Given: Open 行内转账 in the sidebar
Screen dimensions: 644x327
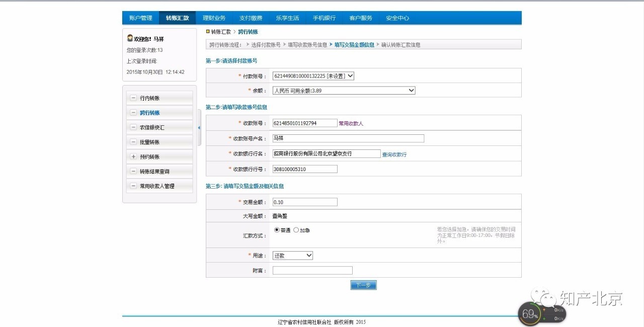Looking at the screenshot, I should (149, 98).
